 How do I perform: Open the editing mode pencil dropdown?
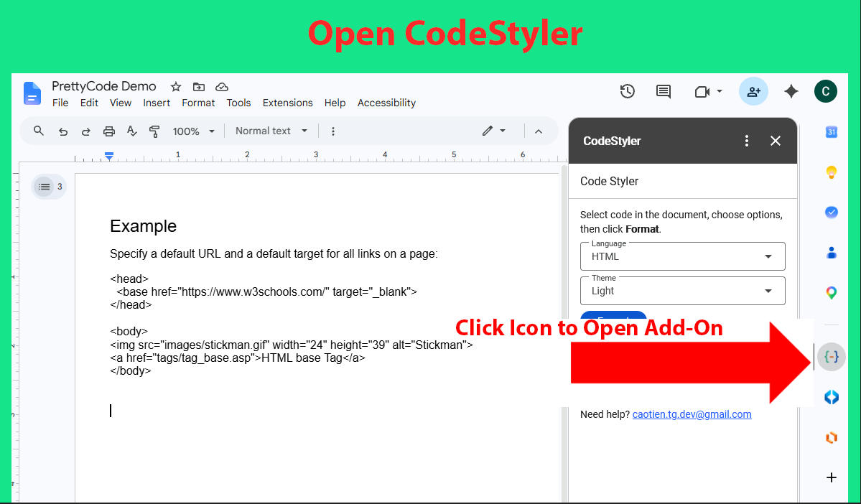(493, 131)
